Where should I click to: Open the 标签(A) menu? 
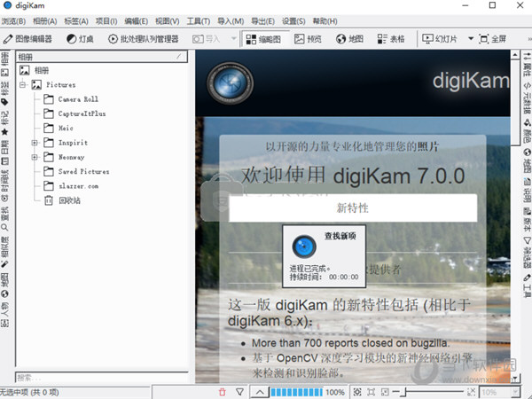(x=76, y=21)
